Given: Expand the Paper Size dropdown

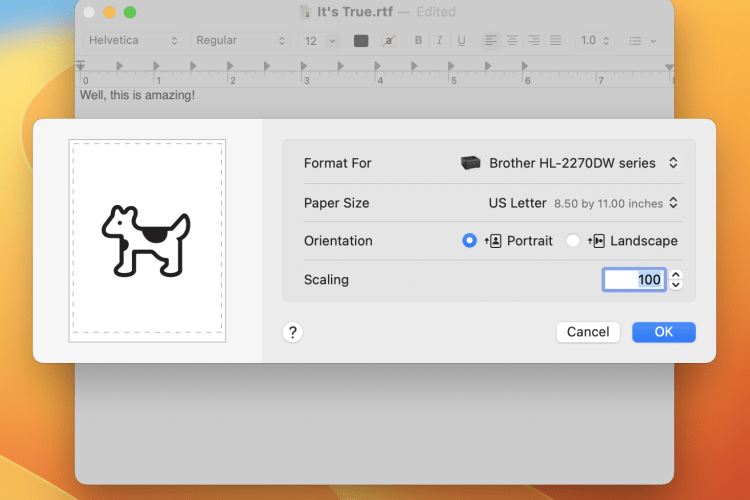Looking at the screenshot, I should tap(583, 203).
